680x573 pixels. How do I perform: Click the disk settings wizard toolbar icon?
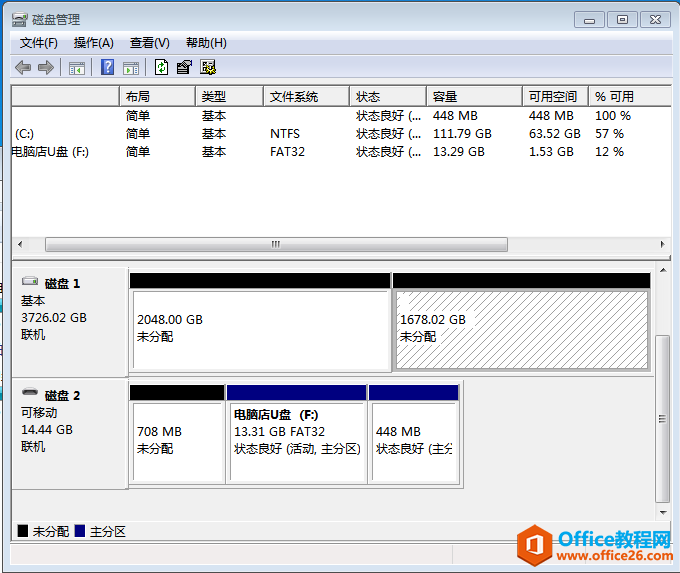(x=208, y=67)
